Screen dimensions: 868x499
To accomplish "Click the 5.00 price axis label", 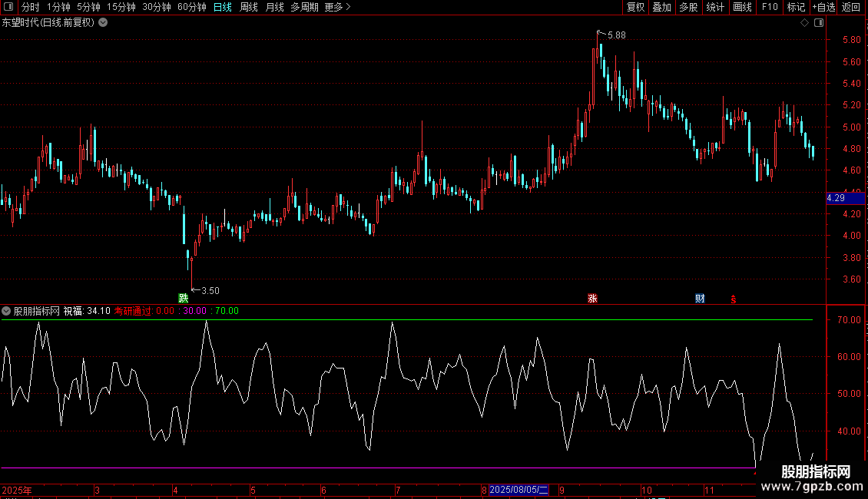I will click(x=851, y=127).
